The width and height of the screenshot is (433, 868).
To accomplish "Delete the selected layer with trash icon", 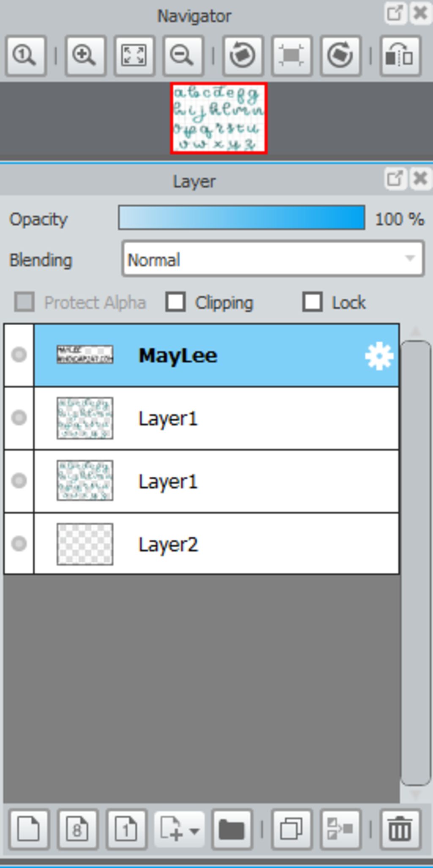I will point(400,829).
